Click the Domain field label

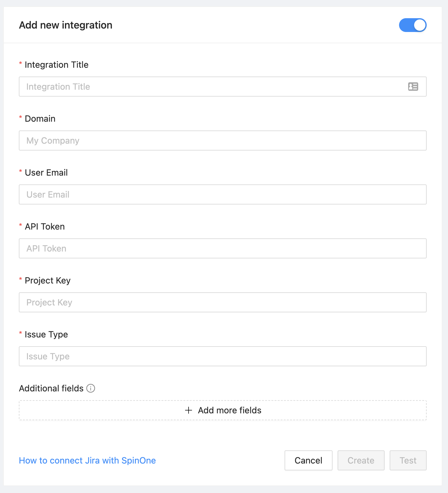40,119
